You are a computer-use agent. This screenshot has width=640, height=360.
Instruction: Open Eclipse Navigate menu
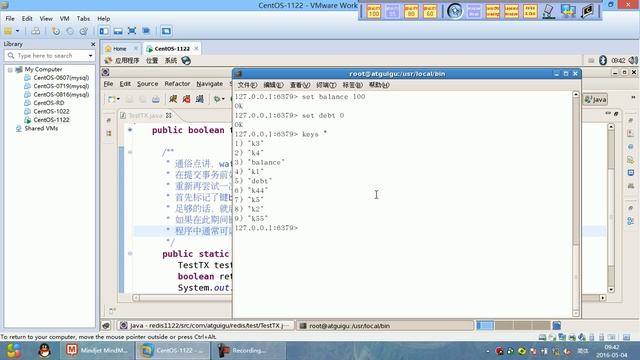(x=210, y=84)
